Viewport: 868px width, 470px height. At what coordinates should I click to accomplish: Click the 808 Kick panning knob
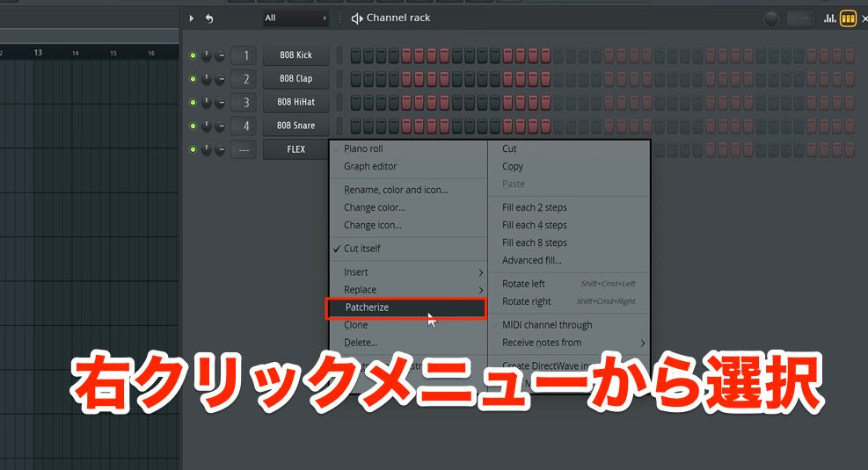pyautogui.click(x=207, y=55)
